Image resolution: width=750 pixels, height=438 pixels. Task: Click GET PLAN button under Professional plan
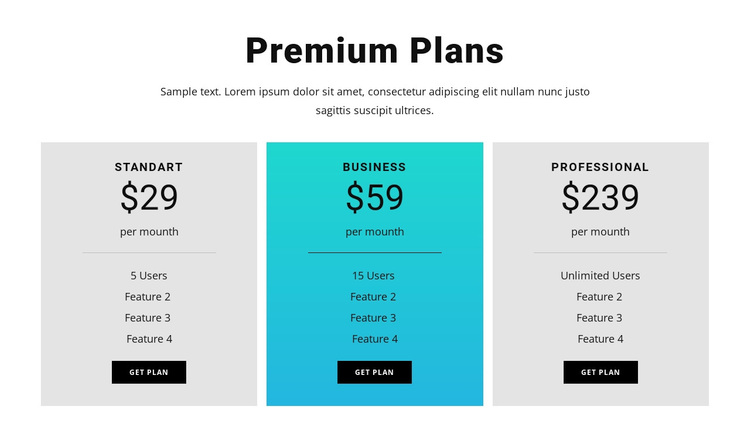tap(600, 372)
